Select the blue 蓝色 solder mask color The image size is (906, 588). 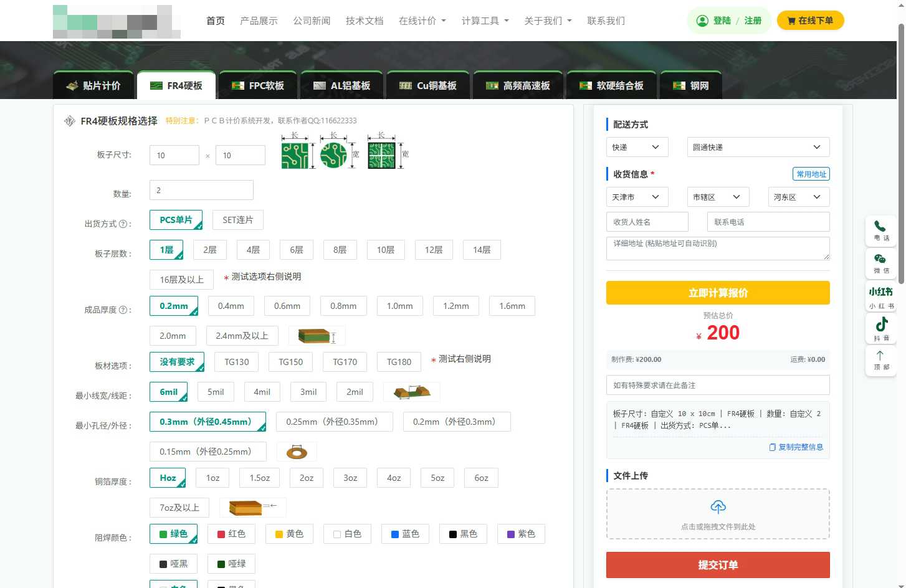[x=405, y=534]
